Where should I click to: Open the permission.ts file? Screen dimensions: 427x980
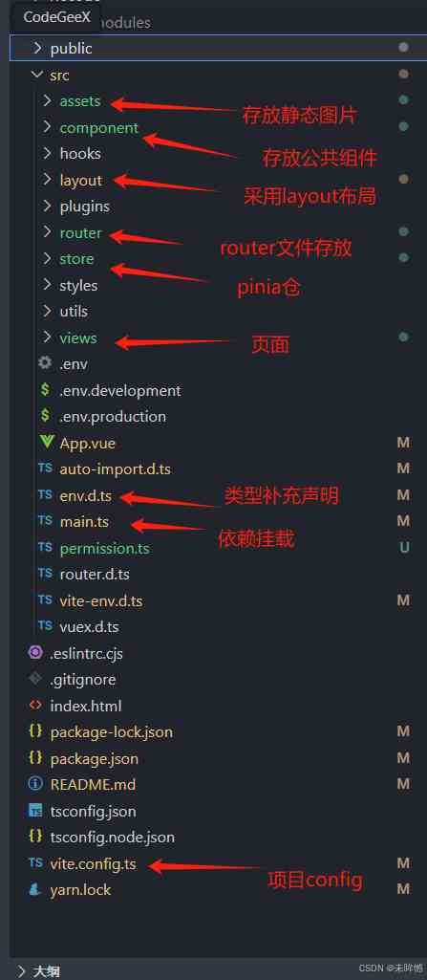(104, 548)
